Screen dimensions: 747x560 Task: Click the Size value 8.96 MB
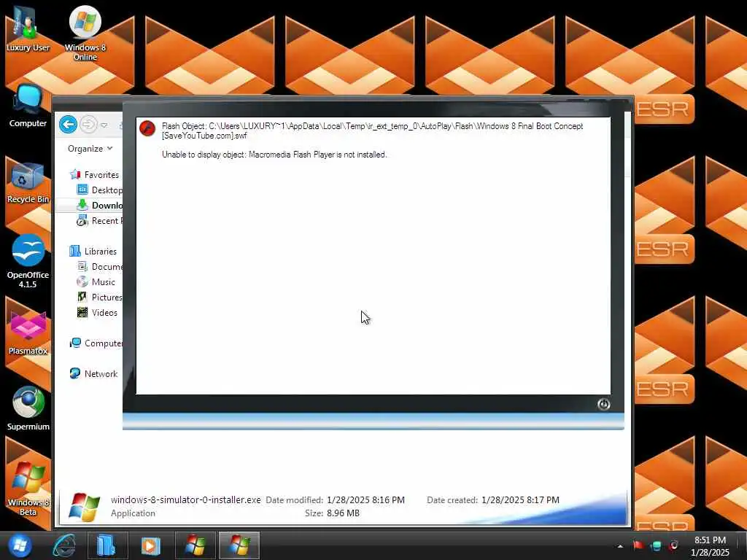[x=343, y=513]
